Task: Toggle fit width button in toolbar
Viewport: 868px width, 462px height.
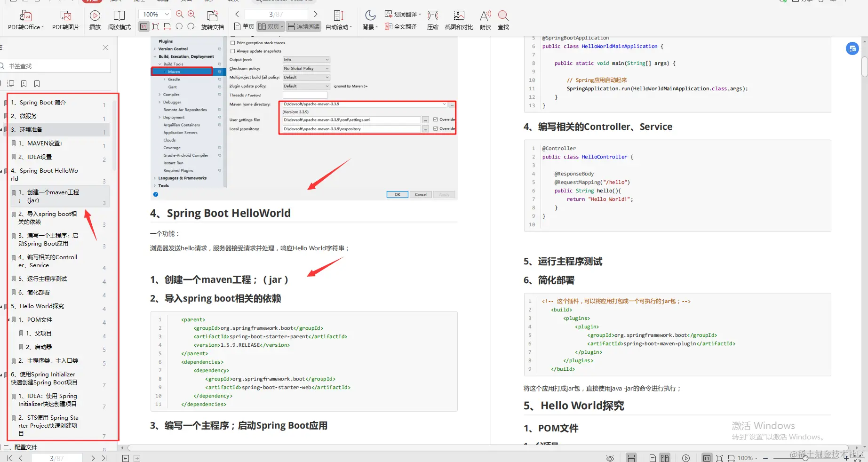Action: (x=168, y=27)
